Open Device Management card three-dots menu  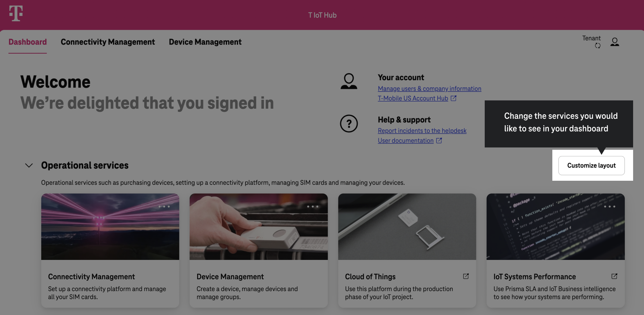[313, 207]
